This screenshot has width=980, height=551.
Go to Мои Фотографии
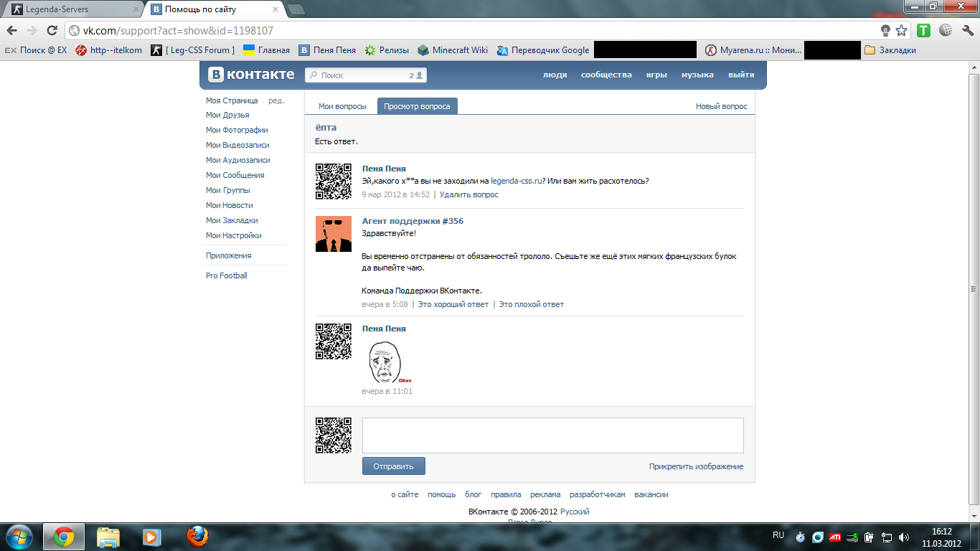point(237,130)
